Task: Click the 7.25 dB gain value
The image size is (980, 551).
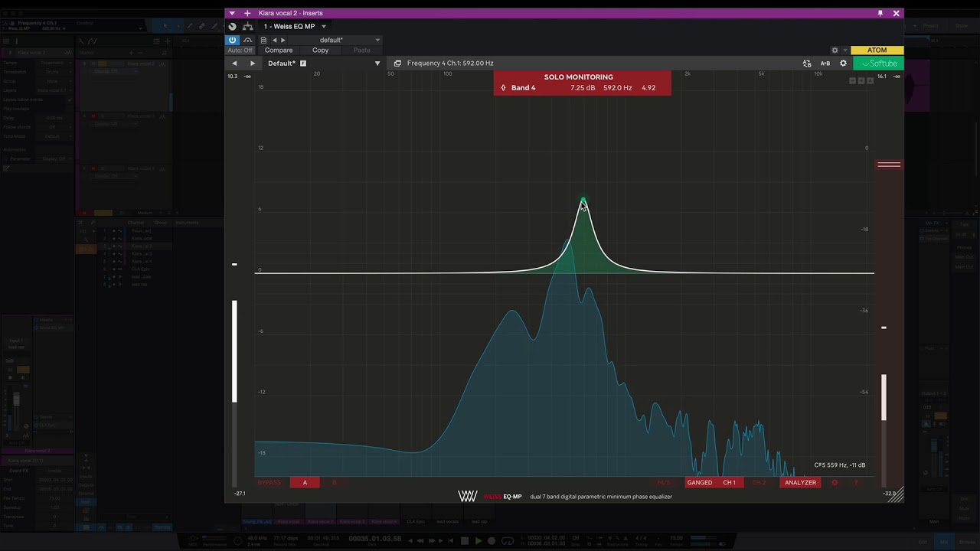Action: pos(583,88)
